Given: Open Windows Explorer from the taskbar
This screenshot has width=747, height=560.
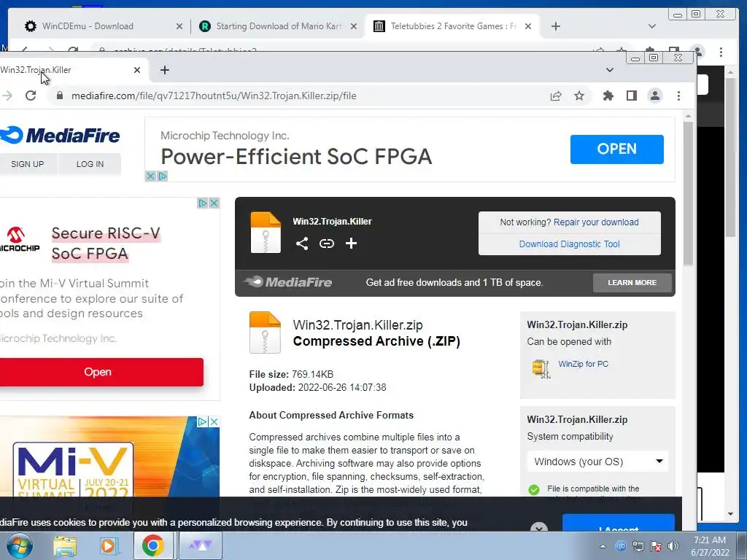Looking at the screenshot, I should click(x=65, y=546).
